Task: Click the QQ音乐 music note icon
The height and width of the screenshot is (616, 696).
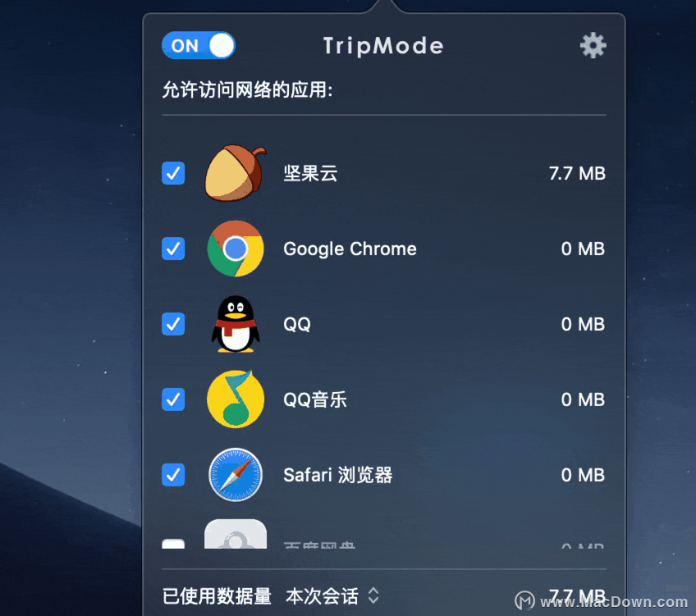Action: pyautogui.click(x=236, y=399)
